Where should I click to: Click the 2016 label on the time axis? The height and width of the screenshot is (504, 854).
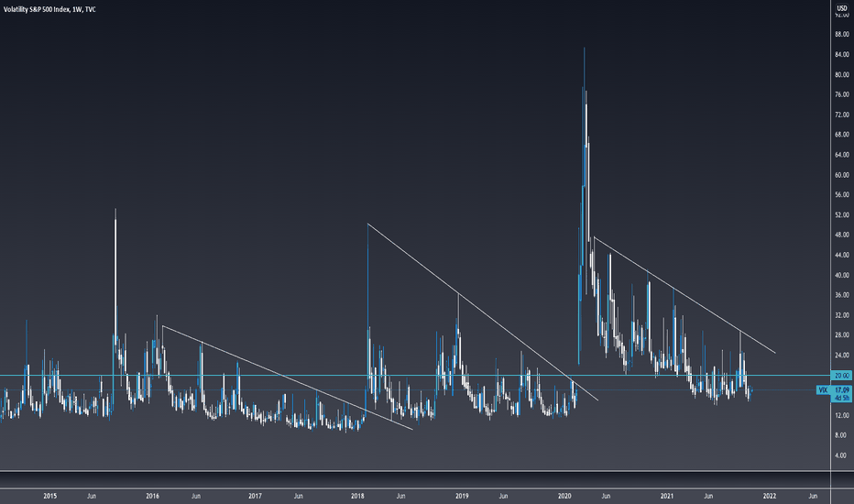[152, 496]
